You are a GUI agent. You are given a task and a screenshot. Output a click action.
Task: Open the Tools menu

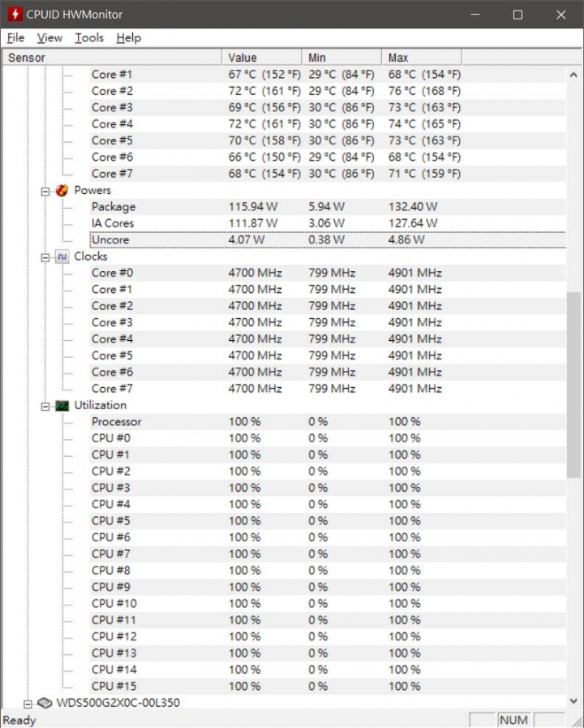pyautogui.click(x=89, y=38)
